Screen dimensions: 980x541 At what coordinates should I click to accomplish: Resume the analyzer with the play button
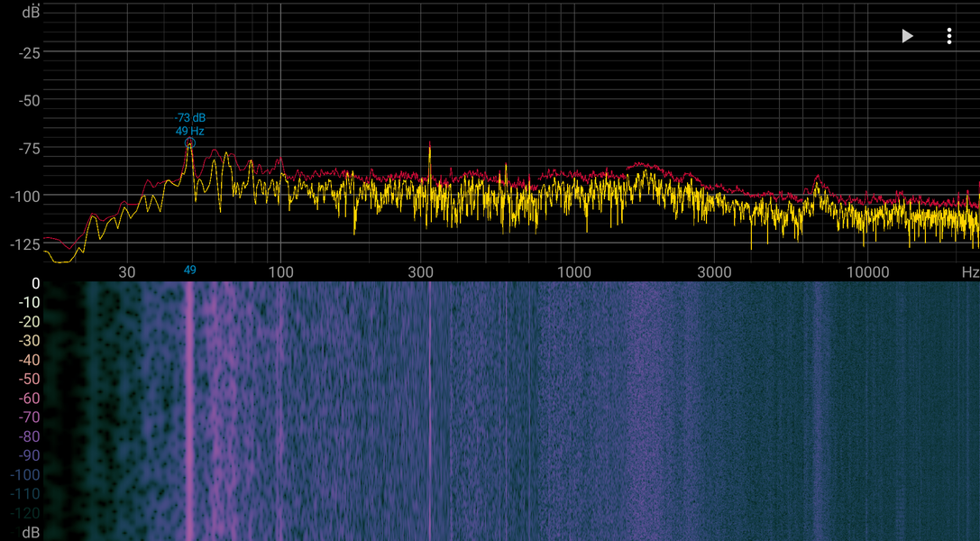tap(908, 36)
